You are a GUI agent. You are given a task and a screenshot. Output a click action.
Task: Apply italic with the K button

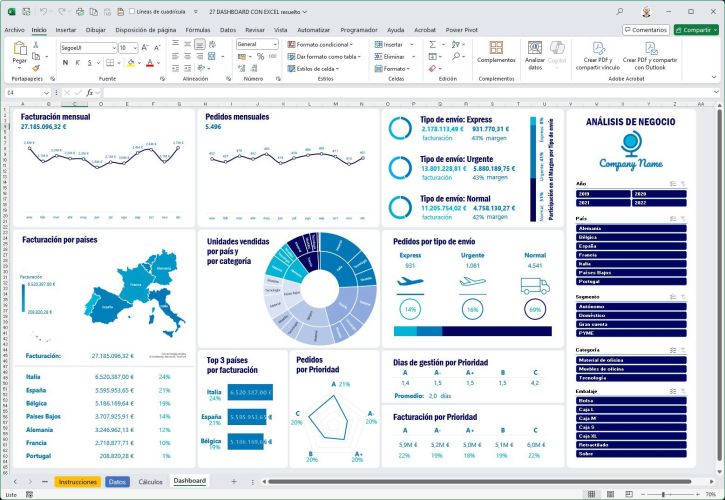(77, 62)
